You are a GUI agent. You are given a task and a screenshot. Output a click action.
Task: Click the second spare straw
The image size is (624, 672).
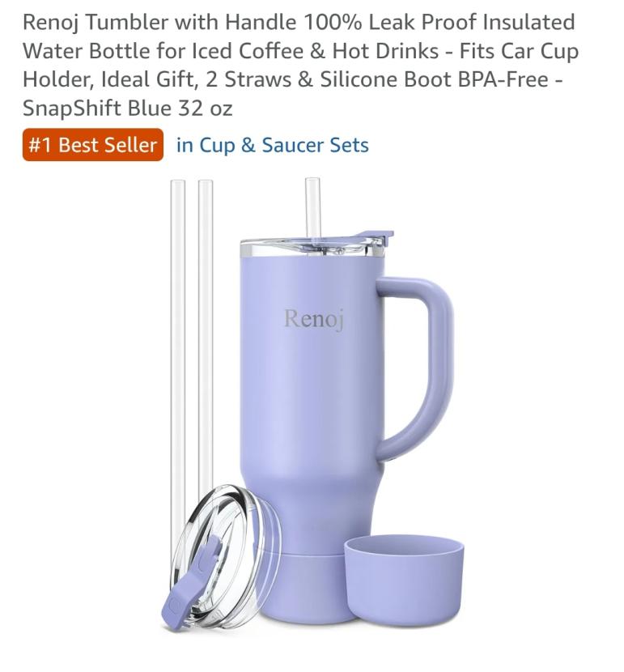206,338
